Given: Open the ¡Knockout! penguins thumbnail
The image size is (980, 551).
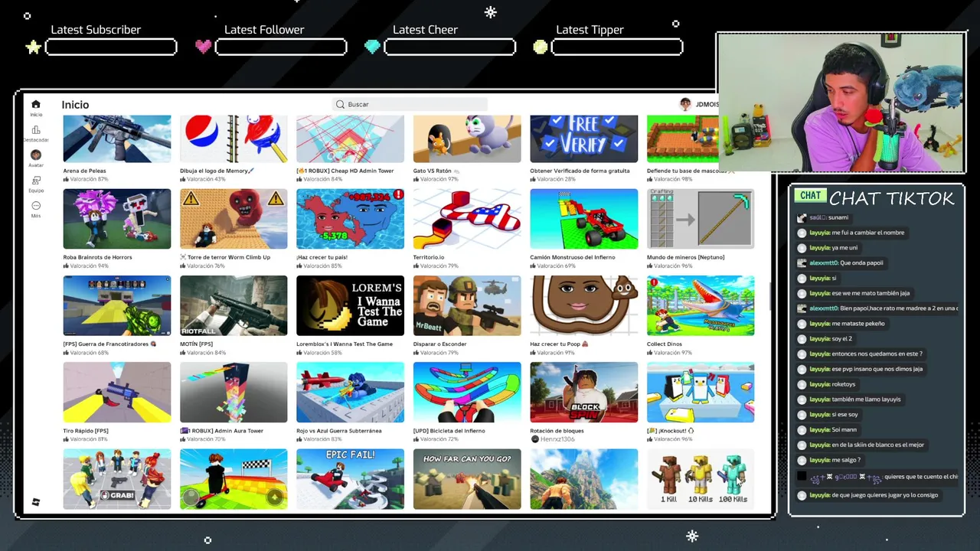Looking at the screenshot, I should [x=701, y=392].
